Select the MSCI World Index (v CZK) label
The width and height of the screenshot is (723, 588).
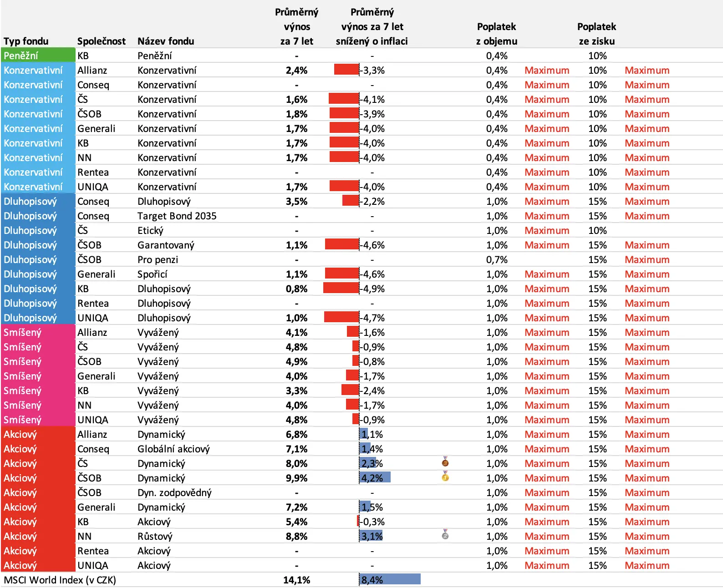point(60,580)
